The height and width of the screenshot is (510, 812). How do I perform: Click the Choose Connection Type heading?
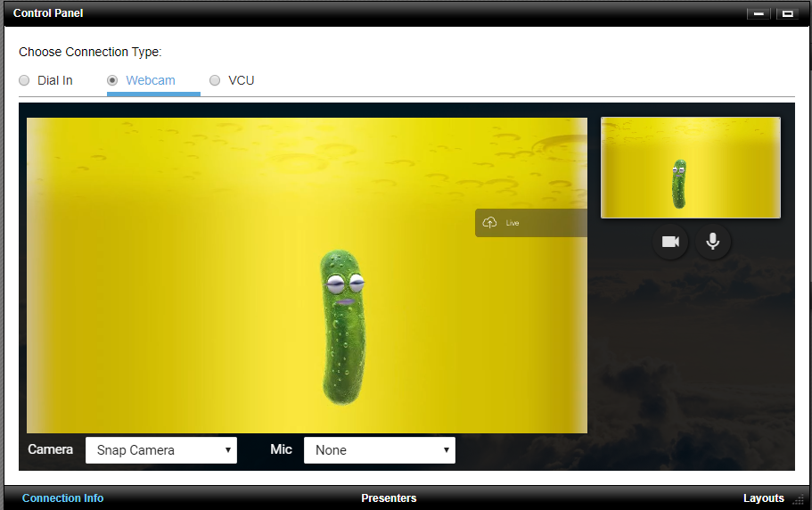click(90, 52)
